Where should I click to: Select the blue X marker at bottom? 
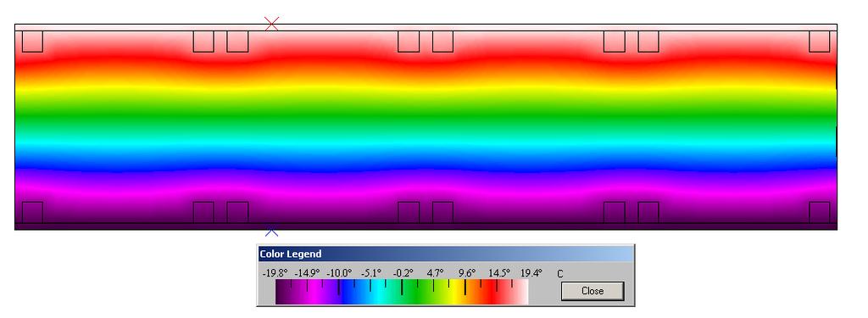point(272,232)
